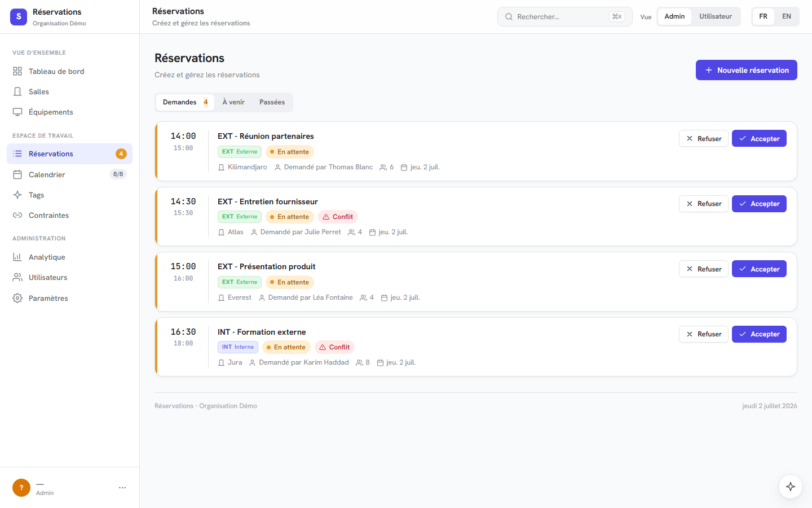Switch to the À venir tab
The height and width of the screenshot is (508, 812).
click(x=233, y=102)
